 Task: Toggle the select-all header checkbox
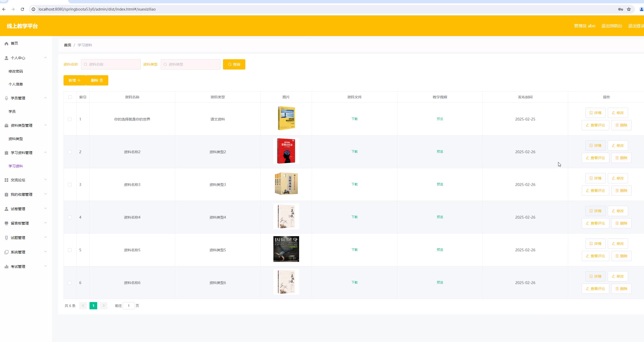(x=70, y=97)
